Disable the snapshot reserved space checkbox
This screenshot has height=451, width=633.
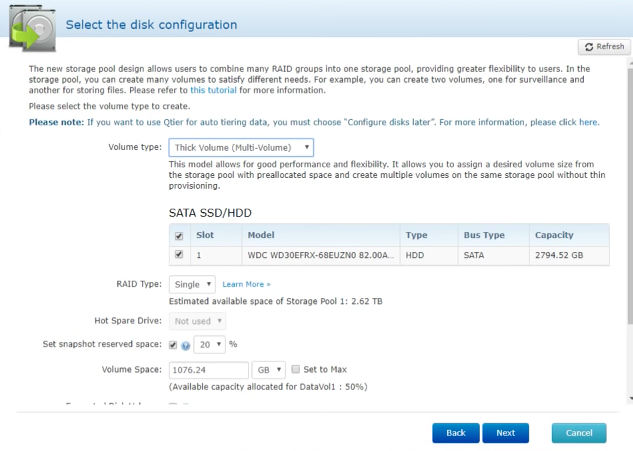pyautogui.click(x=174, y=344)
